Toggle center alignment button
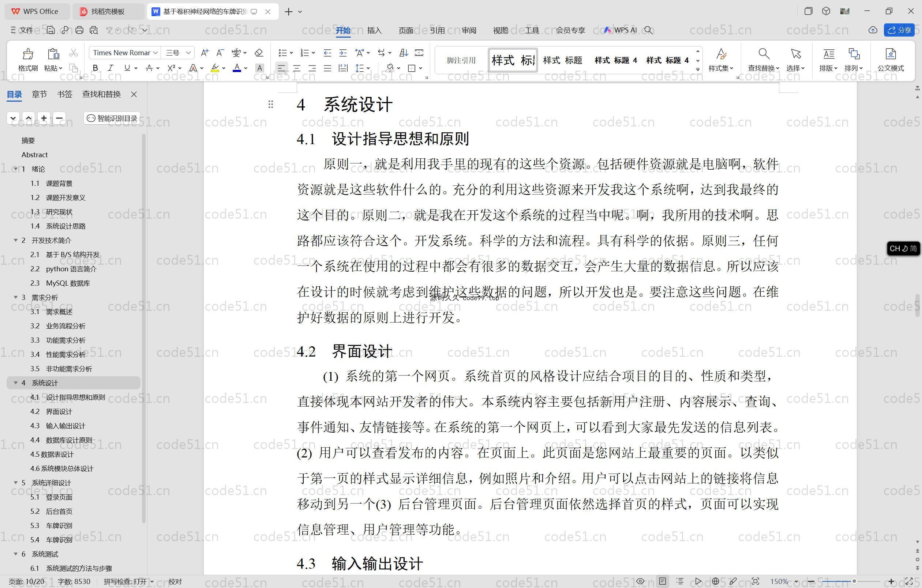Image resolution: width=922 pixels, height=588 pixels. pyautogui.click(x=297, y=68)
